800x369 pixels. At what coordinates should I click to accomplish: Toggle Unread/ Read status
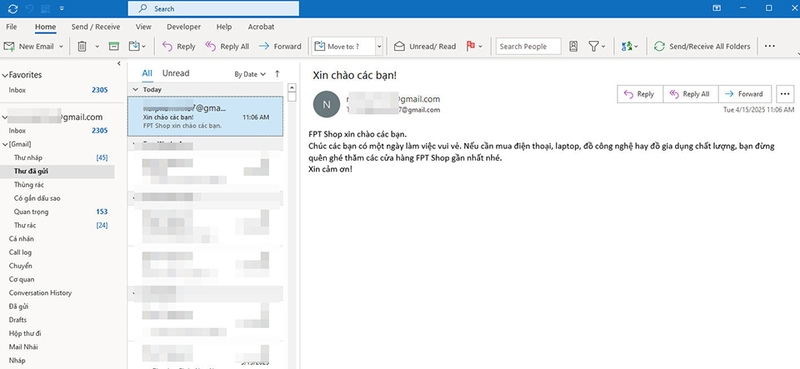click(x=425, y=46)
